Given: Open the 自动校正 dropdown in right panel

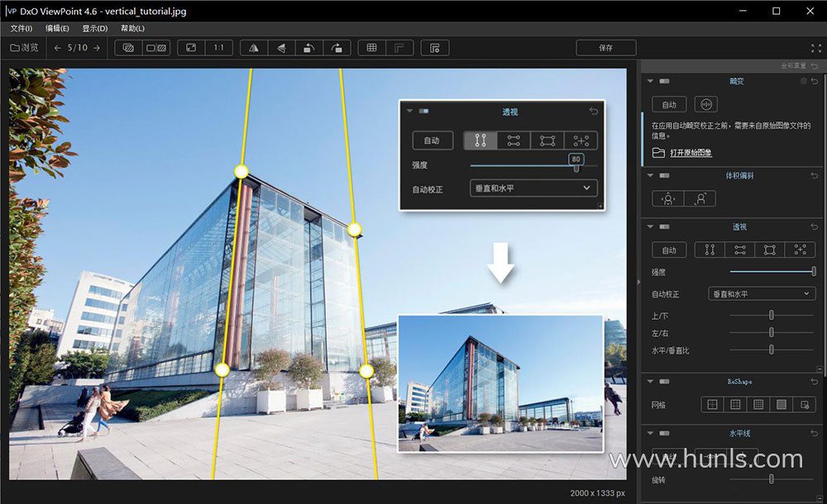Looking at the screenshot, I should (762, 293).
